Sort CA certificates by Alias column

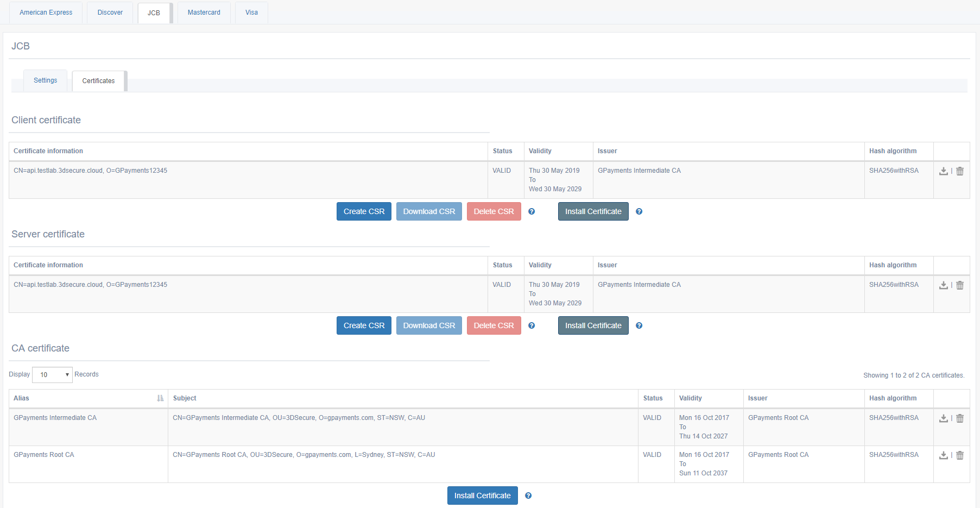point(160,398)
